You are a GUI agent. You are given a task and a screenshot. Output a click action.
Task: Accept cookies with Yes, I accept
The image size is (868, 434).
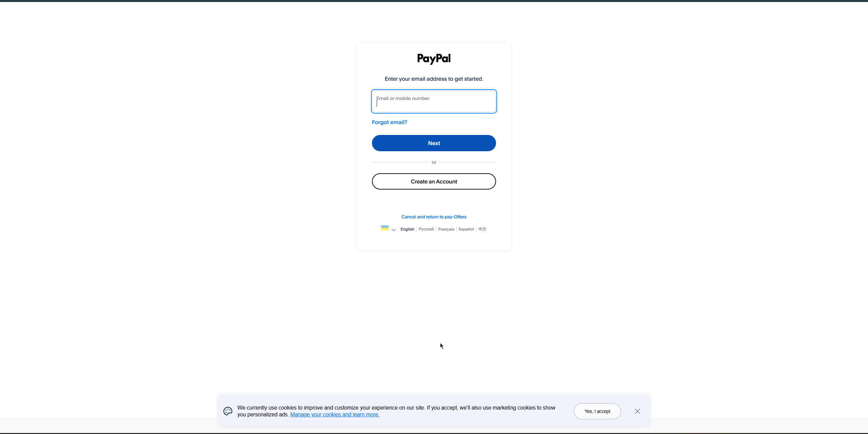(597, 411)
